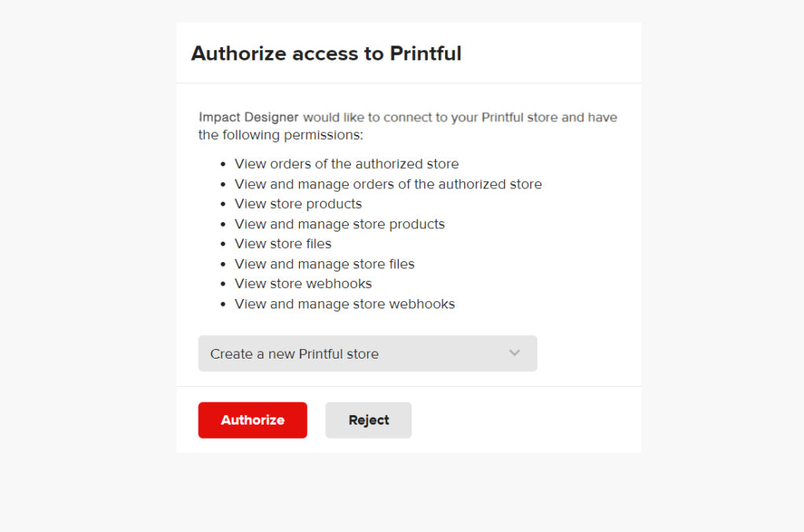Open the Create a new Printful store dropdown

coord(353,354)
